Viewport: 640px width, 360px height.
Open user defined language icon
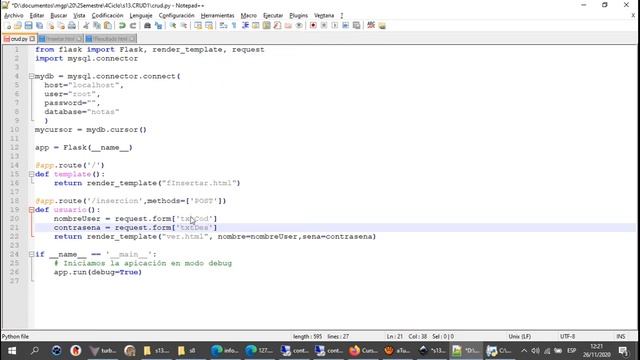256,26
